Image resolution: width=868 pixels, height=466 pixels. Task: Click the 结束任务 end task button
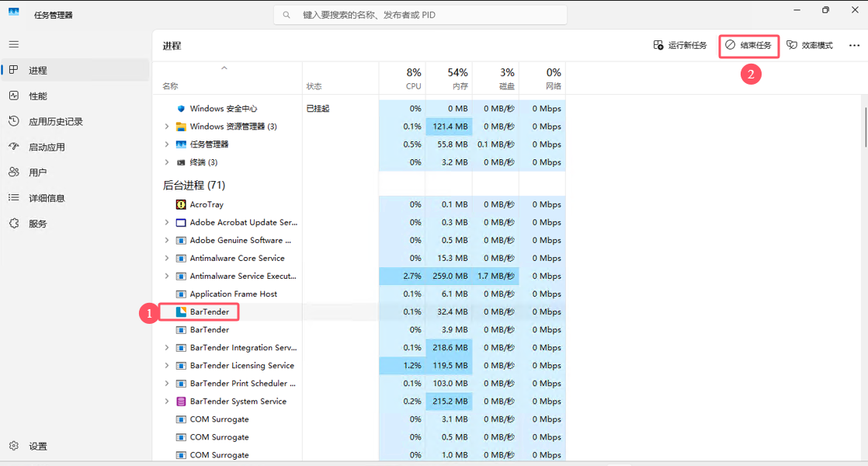pos(748,45)
